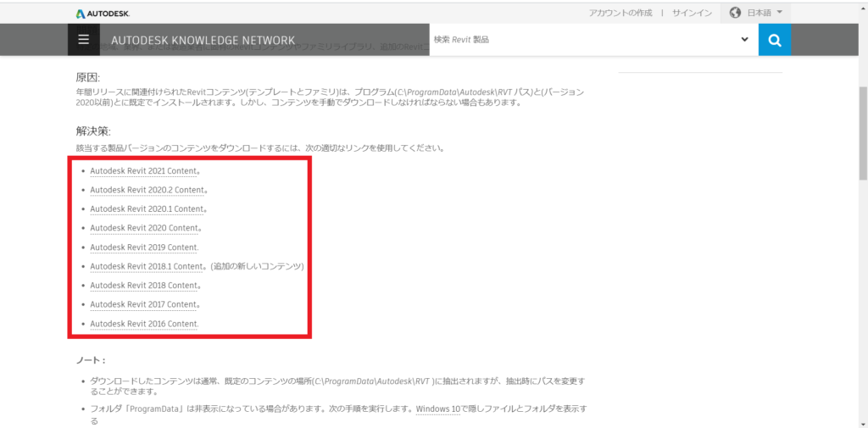Click アカウントの作成 link
Image resolution: width=868 pixels, height=428 pixels.
pos(620,13)
